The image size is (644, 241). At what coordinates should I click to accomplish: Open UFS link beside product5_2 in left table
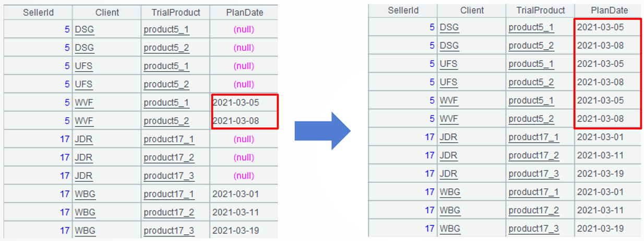tap(84, 84)
